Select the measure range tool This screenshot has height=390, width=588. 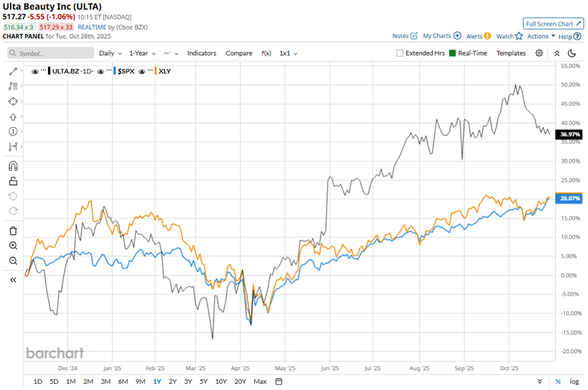click(x=13, y=146)
